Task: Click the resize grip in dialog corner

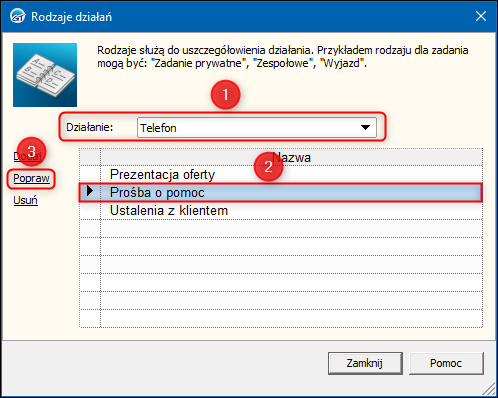Action: (x=489, y=389)
